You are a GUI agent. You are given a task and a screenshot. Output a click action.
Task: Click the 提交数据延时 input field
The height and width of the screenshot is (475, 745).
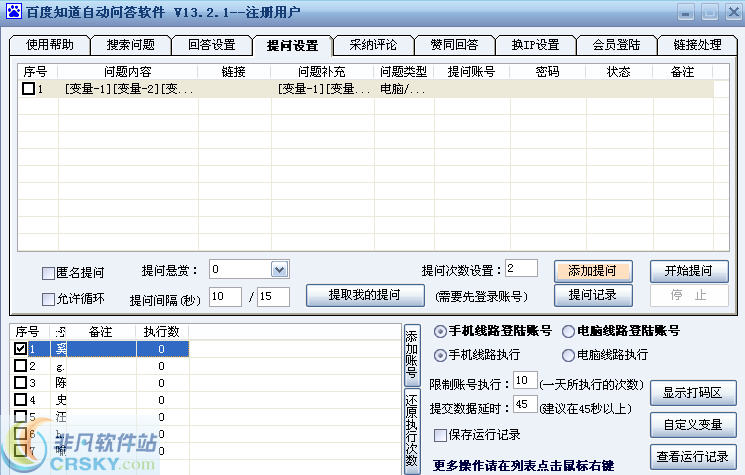click(x=525, y=404)
